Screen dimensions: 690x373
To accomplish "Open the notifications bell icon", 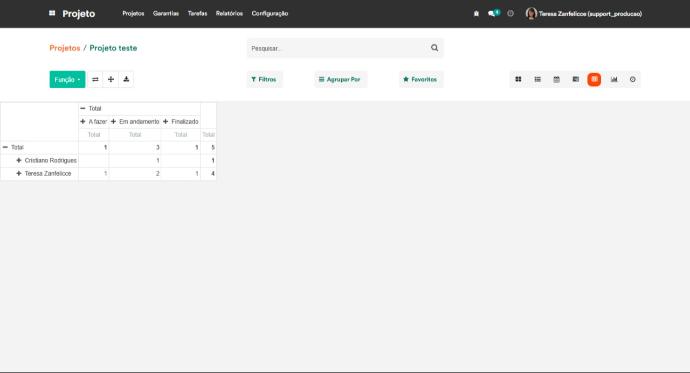I will pyautogui.click(x=476, y=14).
